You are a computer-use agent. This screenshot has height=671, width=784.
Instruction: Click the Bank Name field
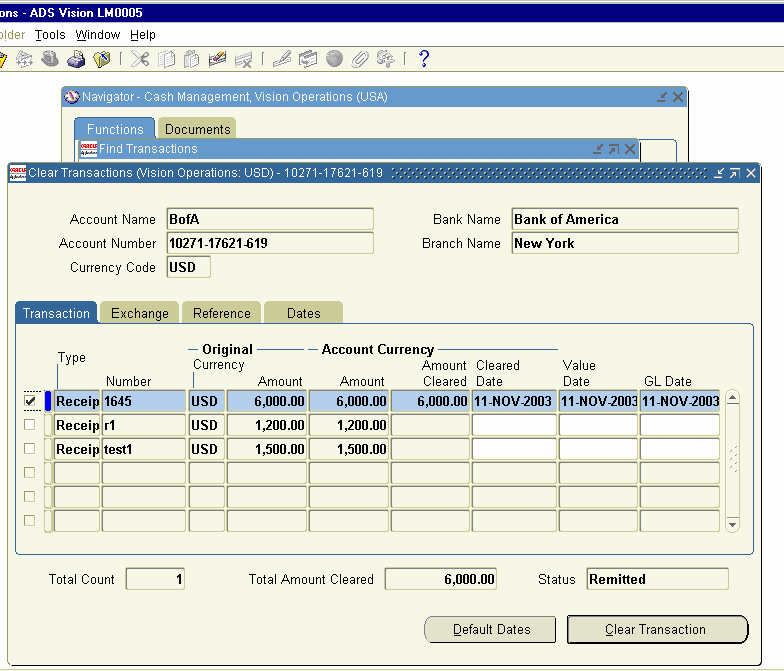point(625,219)
